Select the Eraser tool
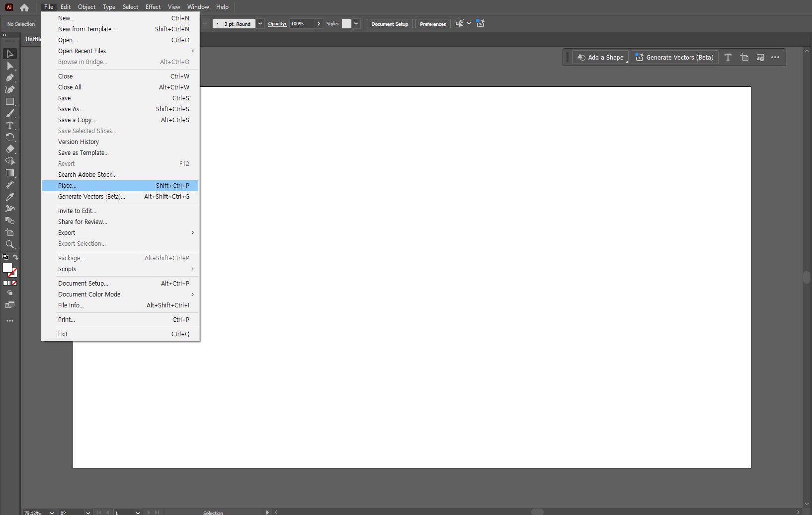The image size is (812, 515). click(10, 149)
